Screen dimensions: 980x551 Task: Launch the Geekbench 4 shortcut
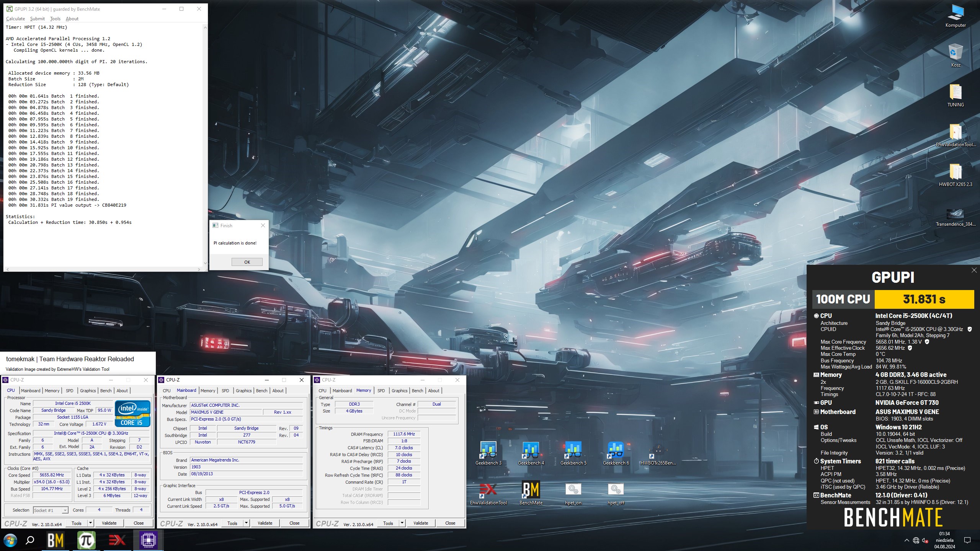[531, 453]
